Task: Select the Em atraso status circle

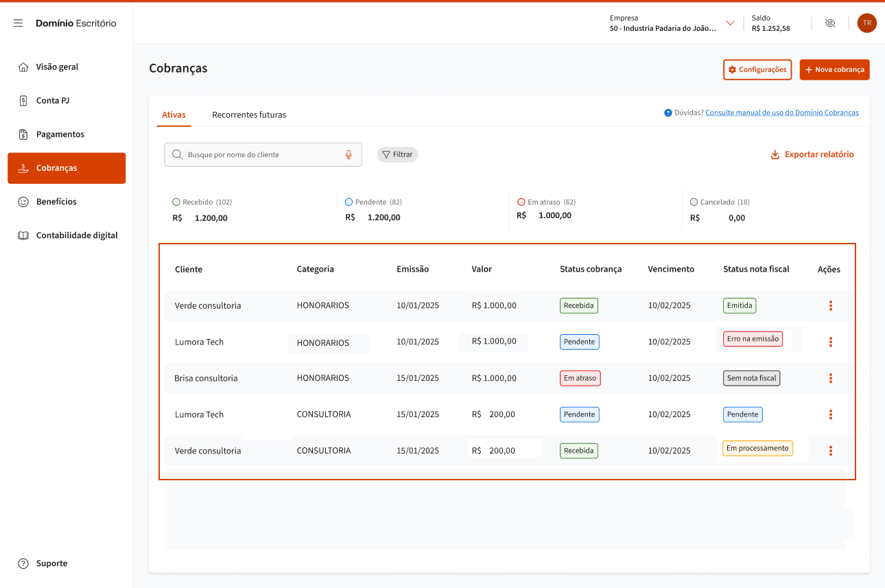Action: coord(521,202)
